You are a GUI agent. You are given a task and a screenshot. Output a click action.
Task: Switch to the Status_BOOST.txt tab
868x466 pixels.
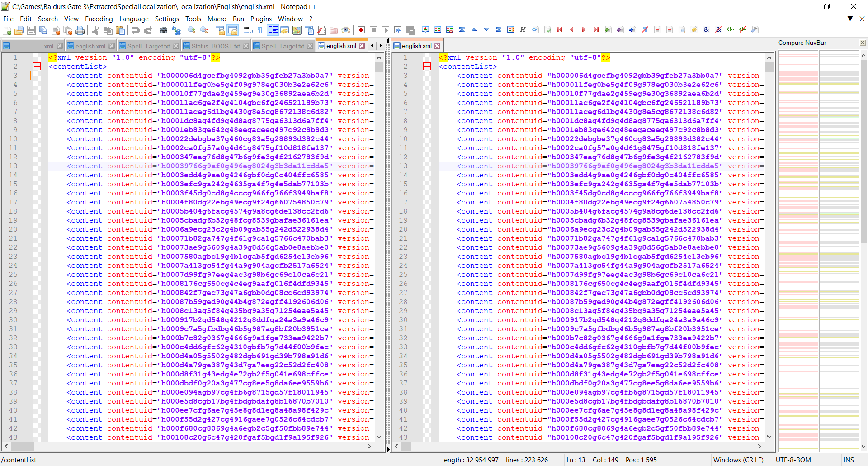(216, 46)
